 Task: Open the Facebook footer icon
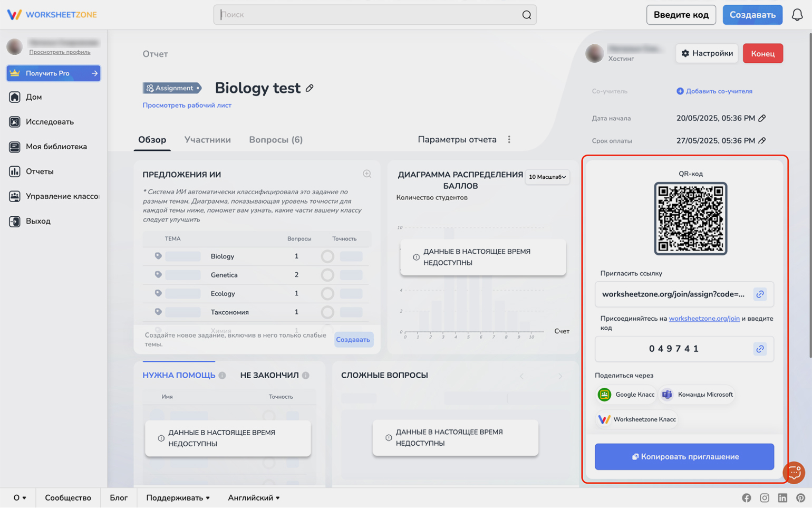[747, 498]
